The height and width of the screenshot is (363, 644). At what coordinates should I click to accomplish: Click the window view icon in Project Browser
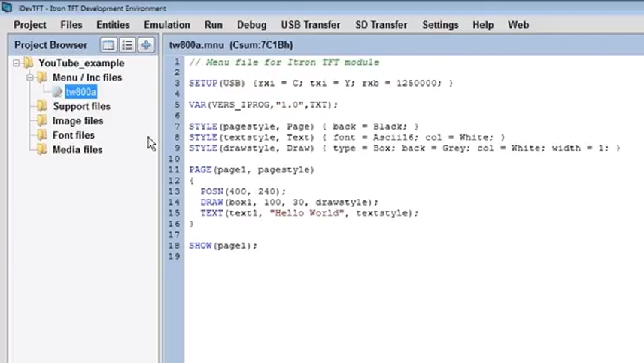click(x=108, y=45)
